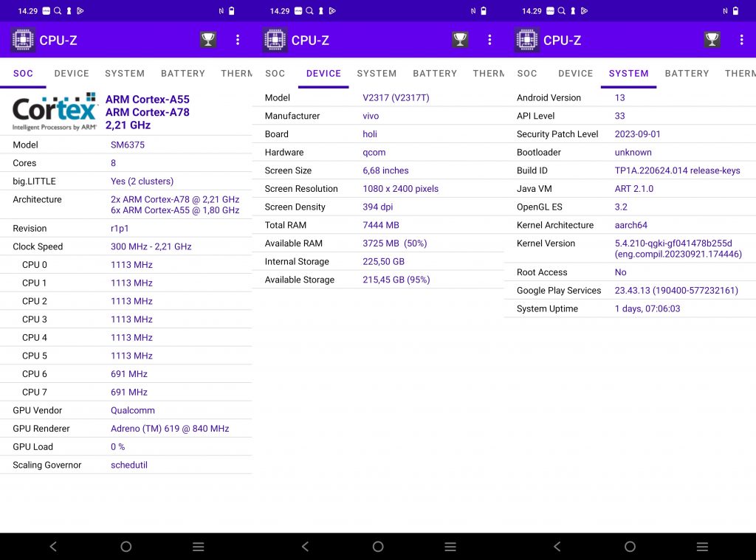
Task: Open the three-dot overflow menu in the right screen
Action: point(741,40)
